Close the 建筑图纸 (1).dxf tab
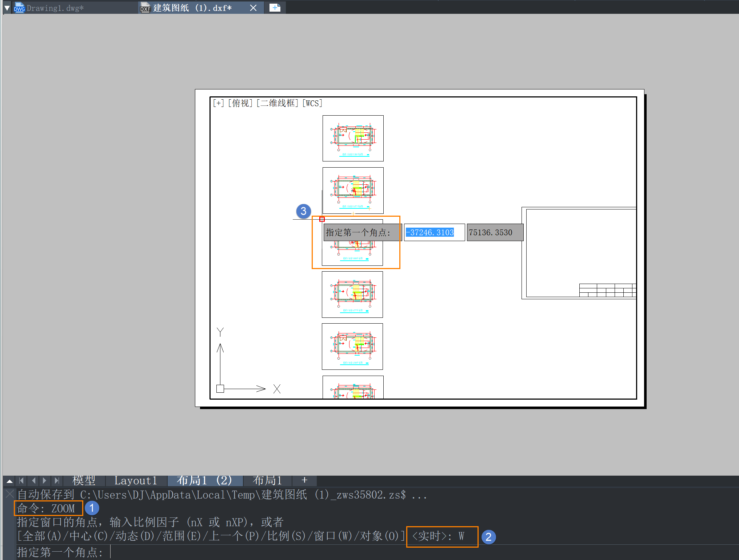 pos(253,8)
